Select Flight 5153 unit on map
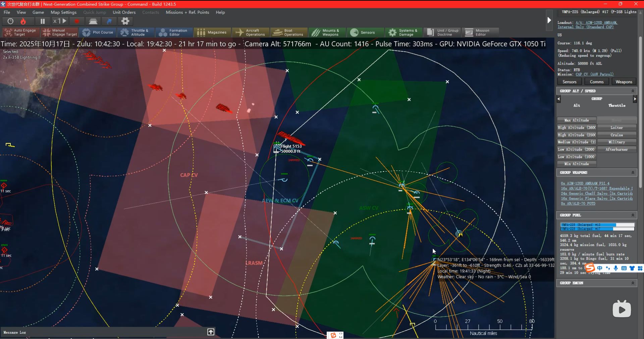Viewport: 644px width, 339px height. click(x=277, y=147)
